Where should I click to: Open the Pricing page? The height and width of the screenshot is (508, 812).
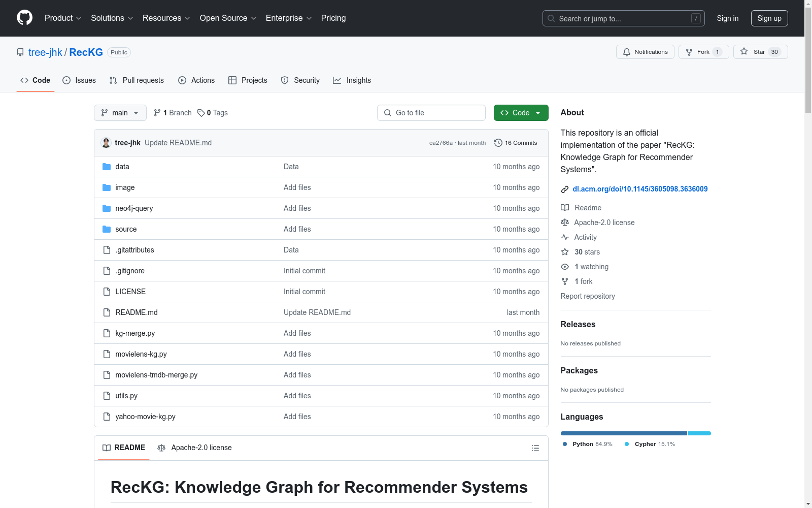pyautogui.click(x=333, y=18)
